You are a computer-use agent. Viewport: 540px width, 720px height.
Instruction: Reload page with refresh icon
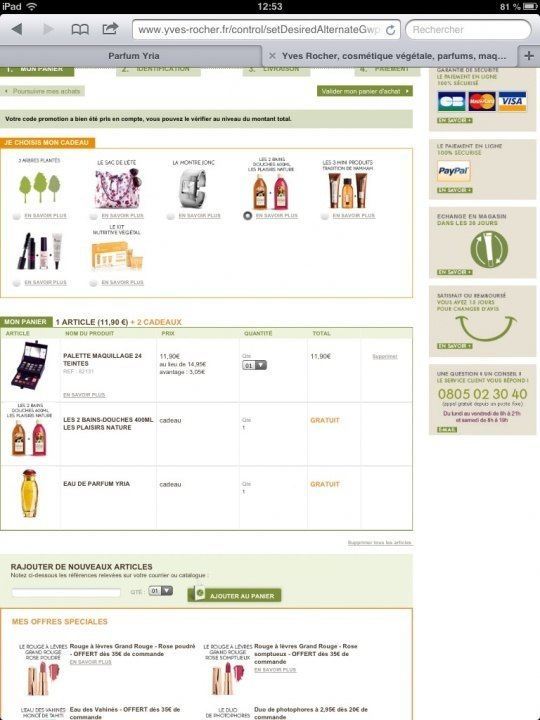(390, 30)
